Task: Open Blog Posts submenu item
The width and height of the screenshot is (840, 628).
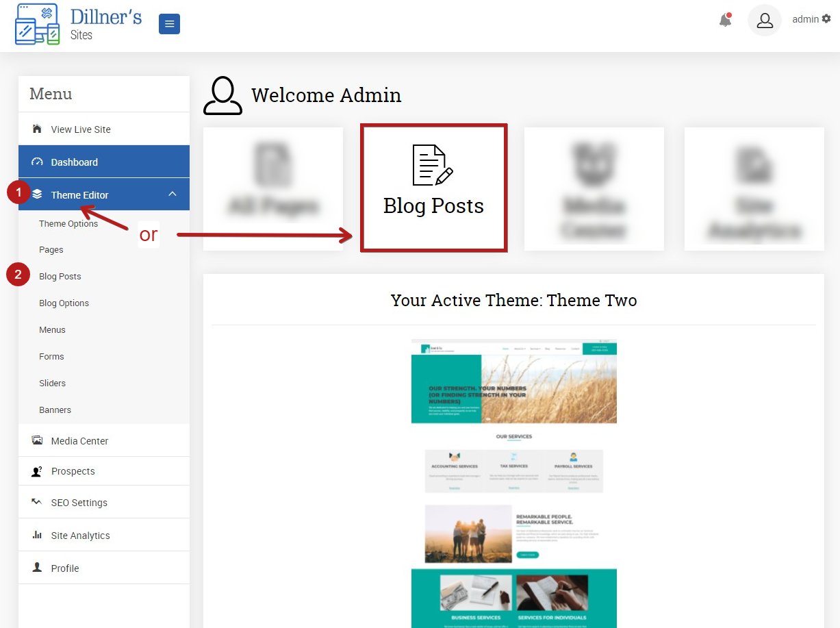Action: point(60,277)
